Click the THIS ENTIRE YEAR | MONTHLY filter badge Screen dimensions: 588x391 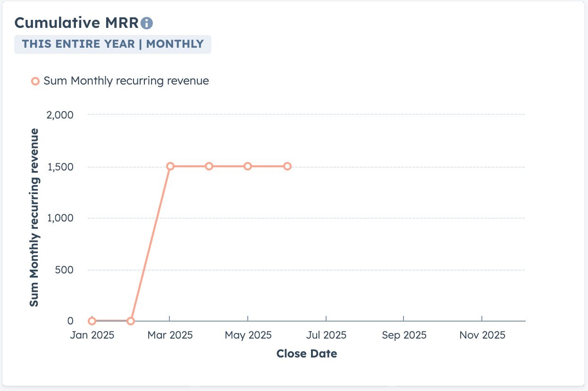point(113,44)
